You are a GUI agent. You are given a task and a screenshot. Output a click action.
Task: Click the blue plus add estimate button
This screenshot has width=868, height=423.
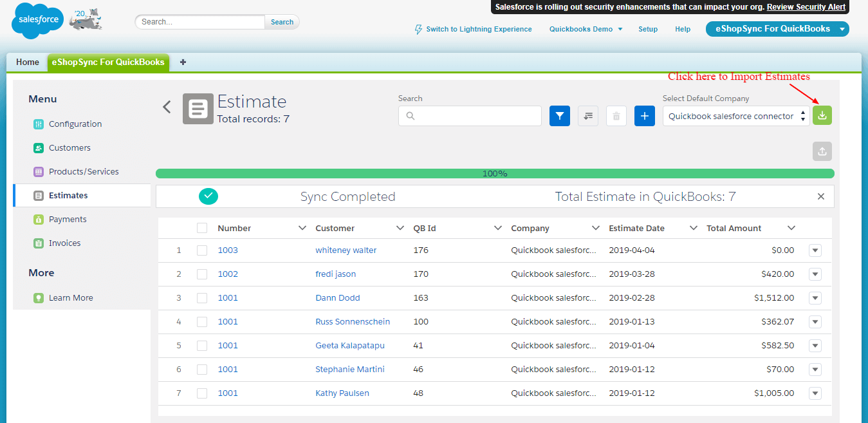tap(645, 116)
